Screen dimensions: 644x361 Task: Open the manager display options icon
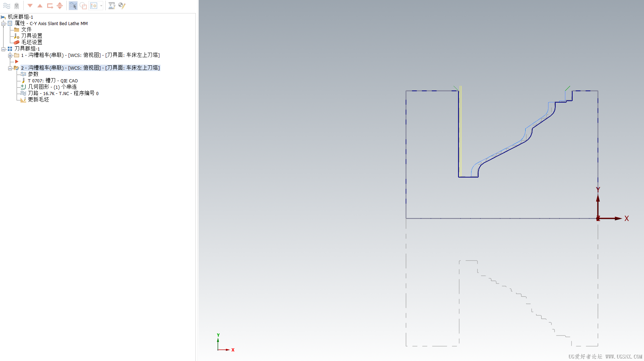pos(94,6)
